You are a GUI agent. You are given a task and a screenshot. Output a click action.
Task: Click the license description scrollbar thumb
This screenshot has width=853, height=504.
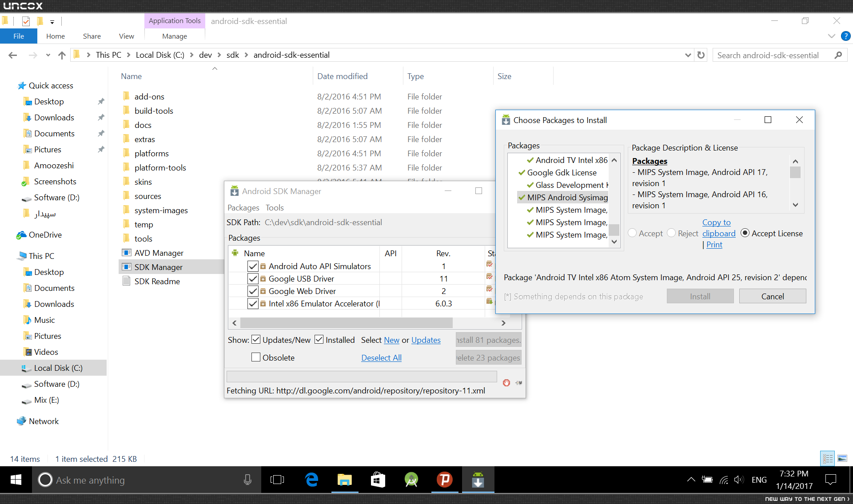(795, 172)
